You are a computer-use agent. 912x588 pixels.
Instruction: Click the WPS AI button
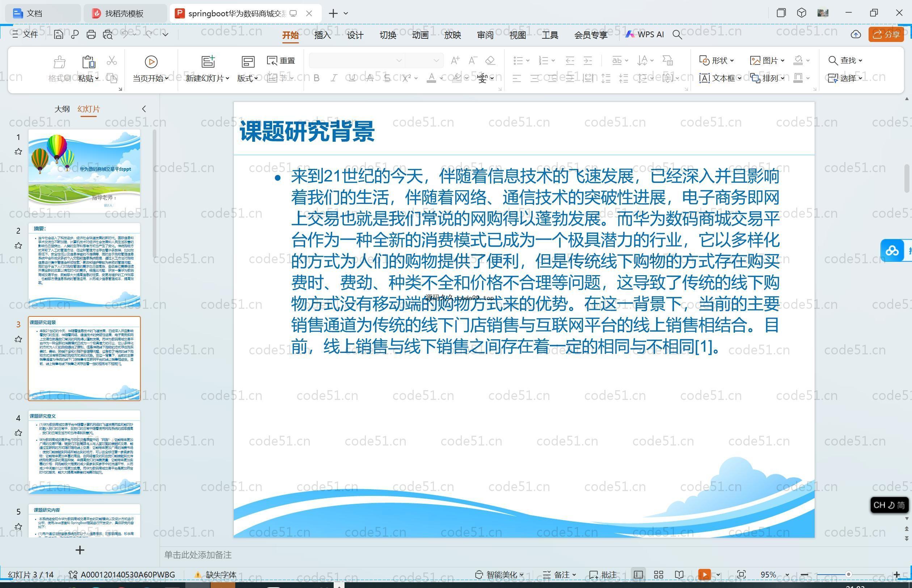645,34
